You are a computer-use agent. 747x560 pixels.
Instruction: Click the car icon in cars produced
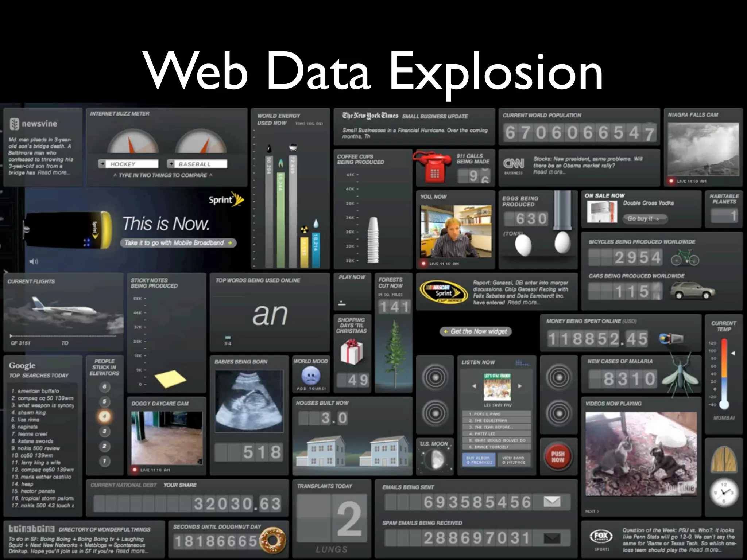pyautogui.click(x=692, y=291)
